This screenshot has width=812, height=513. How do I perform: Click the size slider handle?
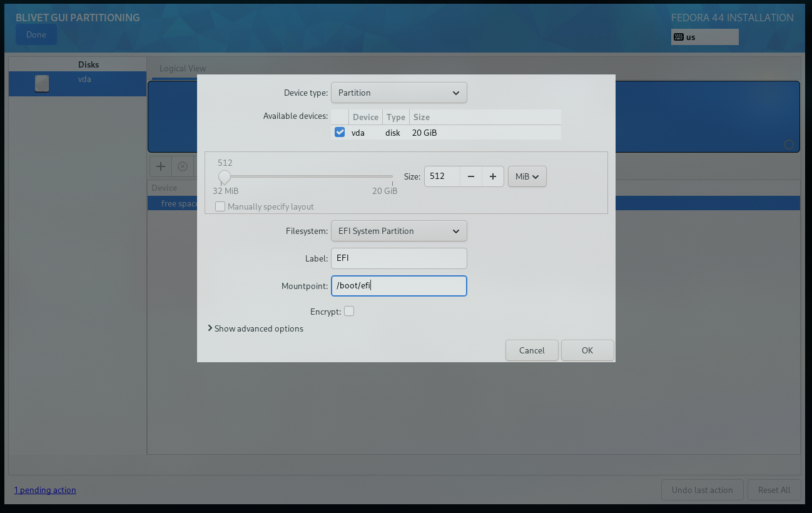click(225, 176)
